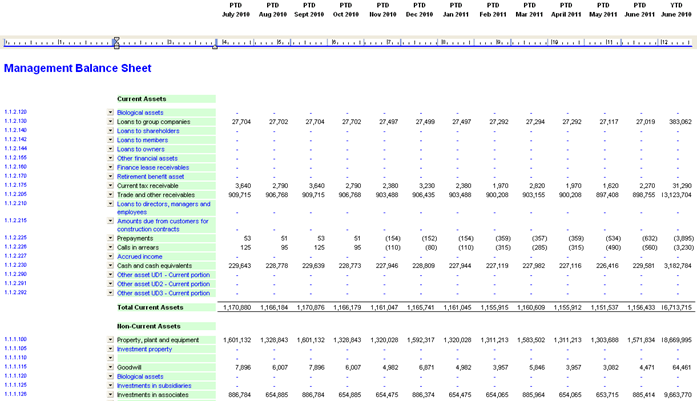This screenshot has width=697, height=401.
Task: Select the PTD July 2010 column header
Action: (x=236, y=10)
